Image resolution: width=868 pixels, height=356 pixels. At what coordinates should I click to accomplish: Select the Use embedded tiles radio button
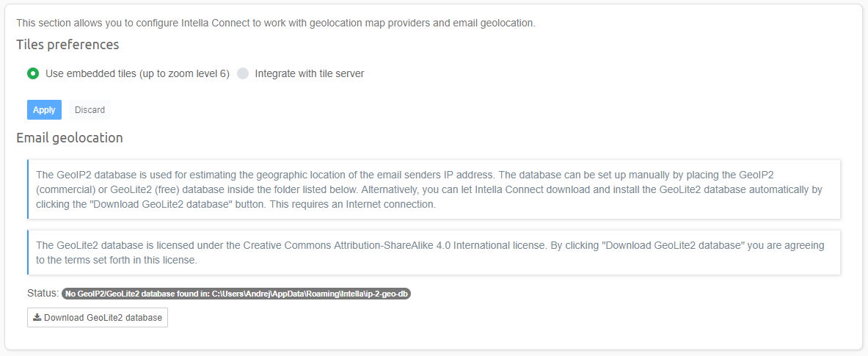pos(33,73)
